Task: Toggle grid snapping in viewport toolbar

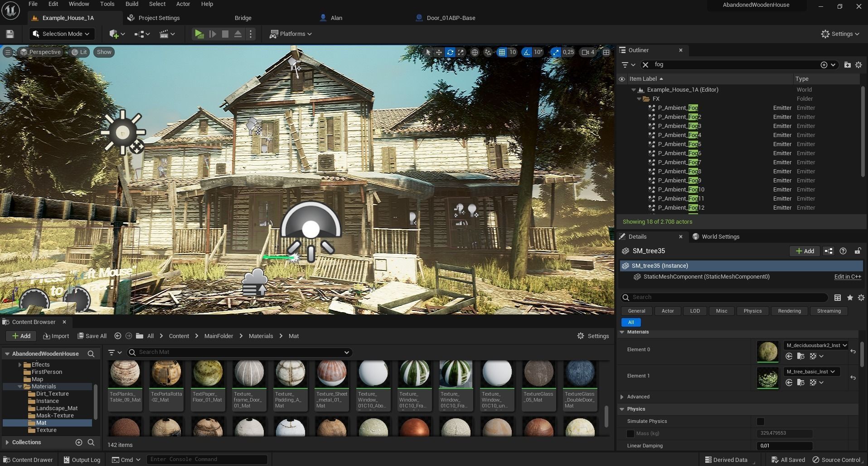Action: click(x=502, y=52)
